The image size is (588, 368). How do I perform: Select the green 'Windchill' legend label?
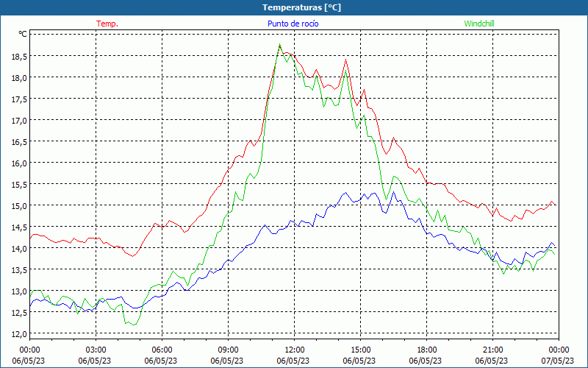click(x=479, y=24)
